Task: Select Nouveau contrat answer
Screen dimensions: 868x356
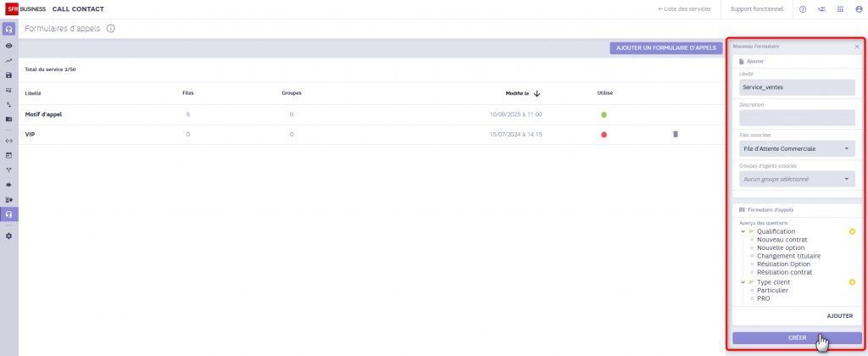Action: coord(782,240)
